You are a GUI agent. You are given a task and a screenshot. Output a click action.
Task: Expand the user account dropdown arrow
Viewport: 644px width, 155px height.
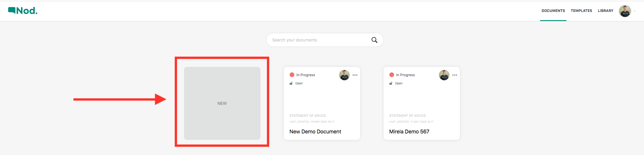tap(635, 11)
